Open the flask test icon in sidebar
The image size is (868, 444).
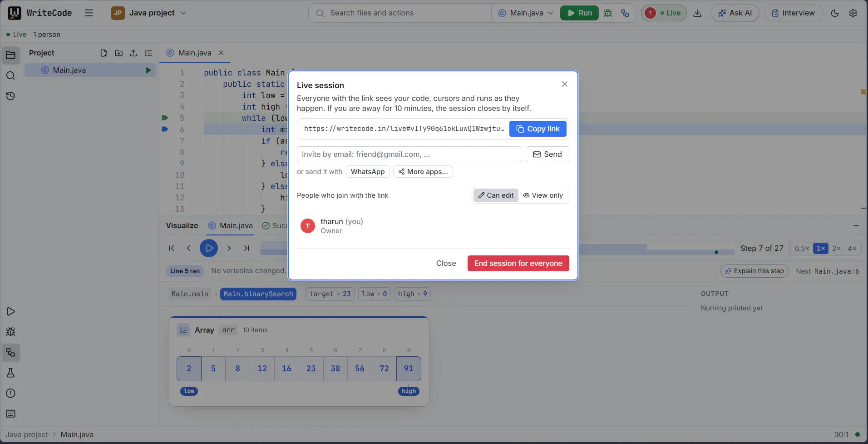11,373
